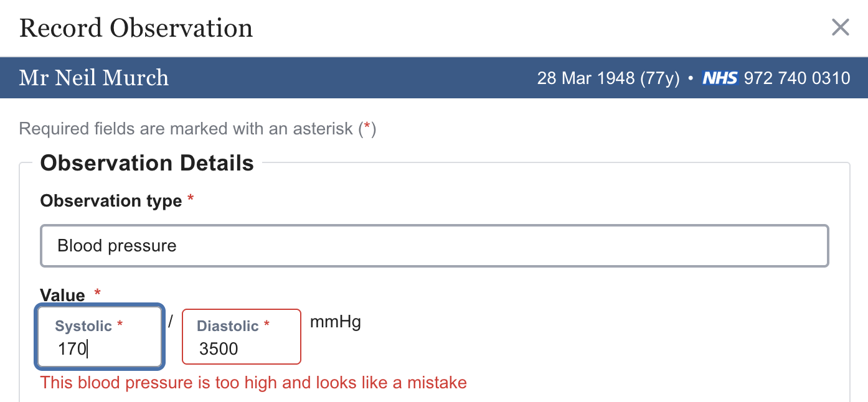Click the Value field label
868x402 pixels.
click(62, 294)
